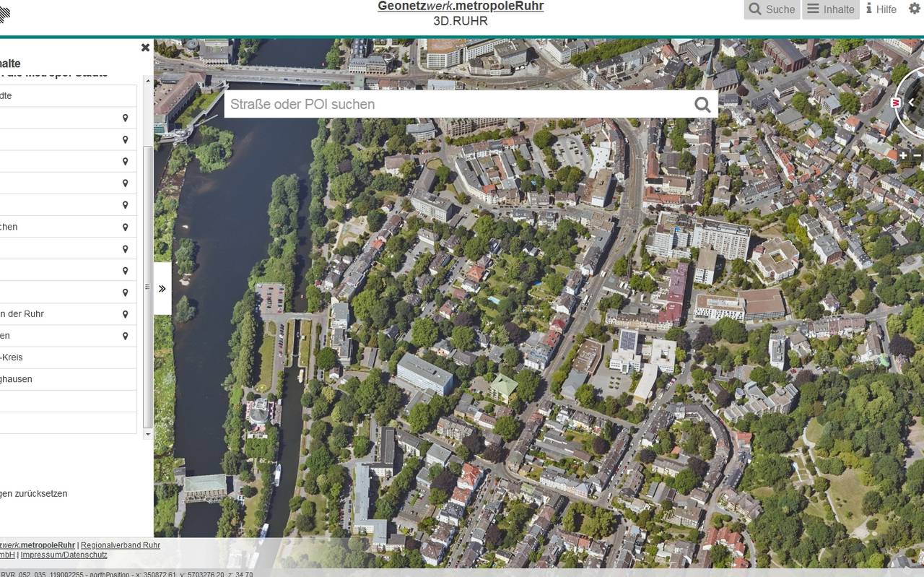Open the Suche menu in the header
The width and height of the screenshot is (924, 577).
[x=772, y=9]
